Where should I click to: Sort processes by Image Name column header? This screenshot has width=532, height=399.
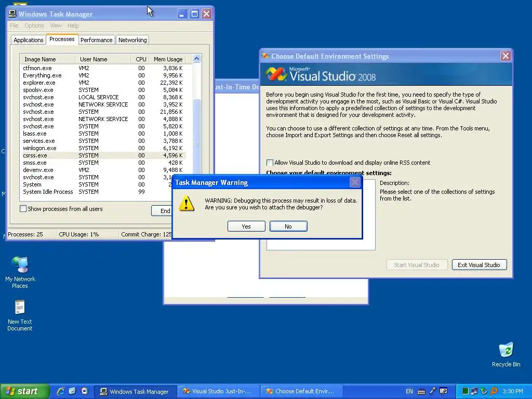click(47, 59)
